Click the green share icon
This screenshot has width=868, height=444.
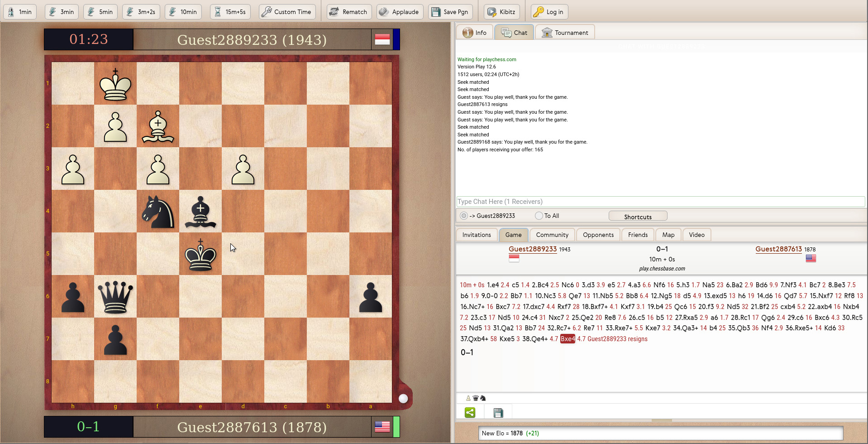click(x=470, y=412)
